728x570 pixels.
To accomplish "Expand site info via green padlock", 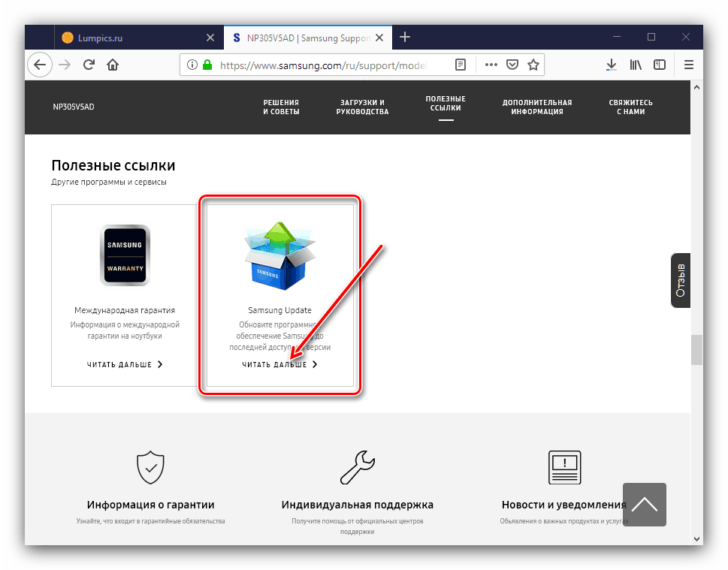I will pyautogui.click(x=207, y=65).
